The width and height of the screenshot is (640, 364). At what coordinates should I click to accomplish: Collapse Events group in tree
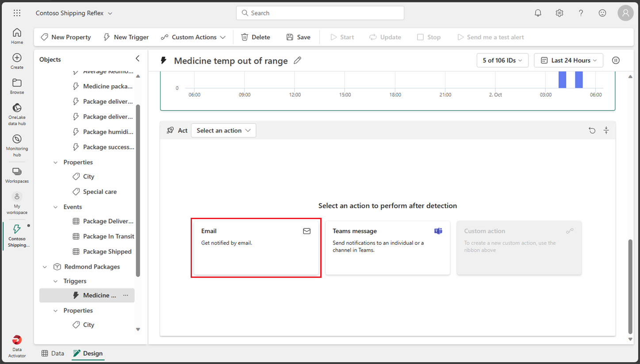pyautogui.click(x=56, y=207)
